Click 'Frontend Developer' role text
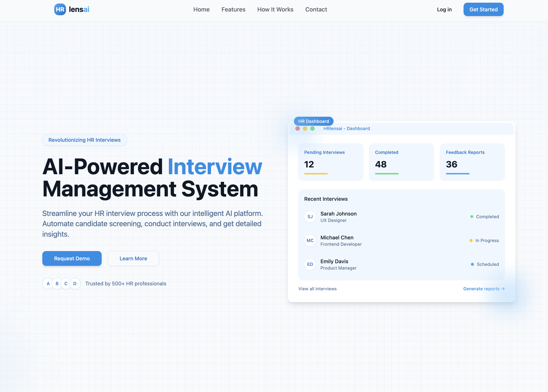Screen dimensions: 548x392 pos(341,244)
